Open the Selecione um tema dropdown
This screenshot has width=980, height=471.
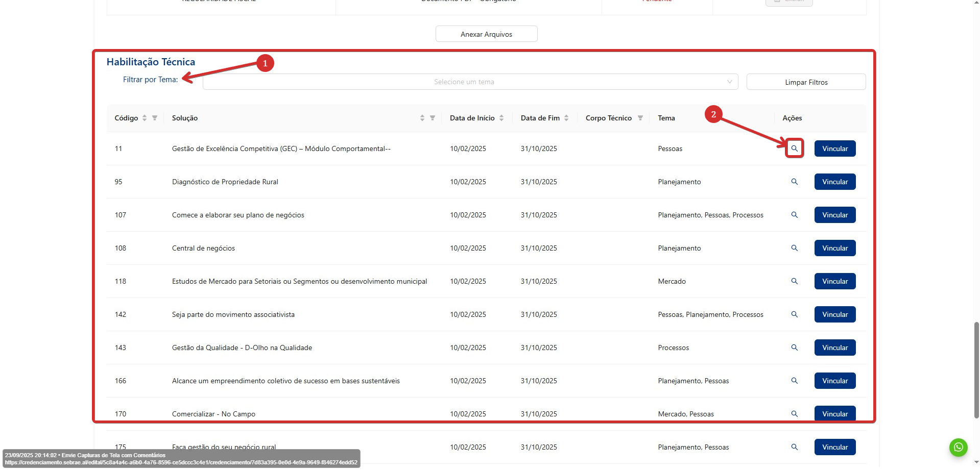(x=470, y=82)
